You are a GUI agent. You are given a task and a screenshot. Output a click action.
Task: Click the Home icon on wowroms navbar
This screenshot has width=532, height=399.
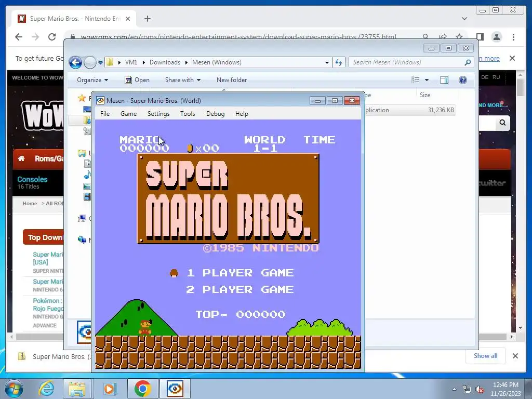21,158
